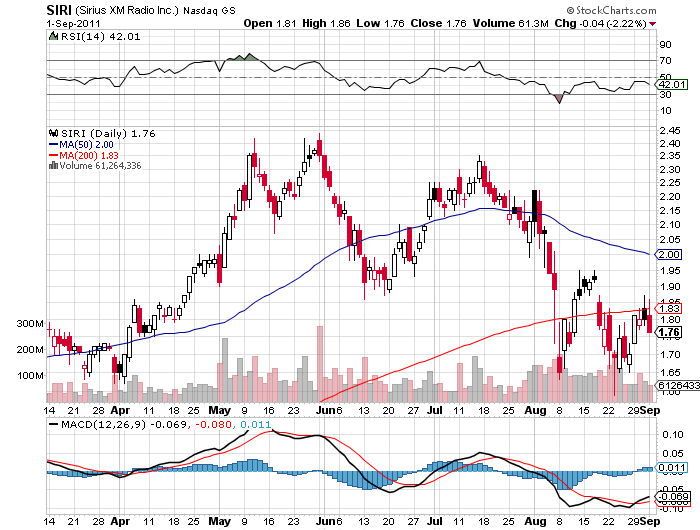This screenshot has width=700, height=530.
Task: Click the 100M volume axis label
Action: [30, 376]
